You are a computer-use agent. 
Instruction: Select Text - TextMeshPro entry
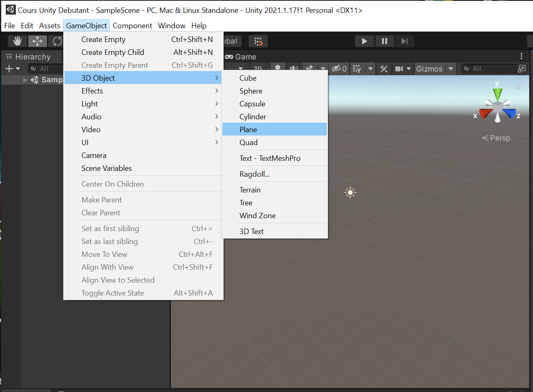coord(275,158)
